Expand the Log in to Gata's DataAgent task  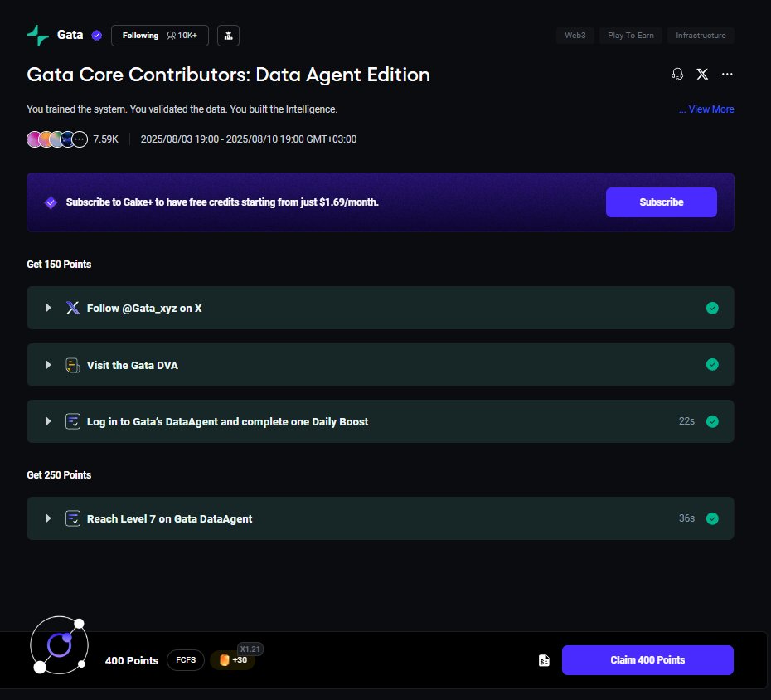(x=48, y=420)
